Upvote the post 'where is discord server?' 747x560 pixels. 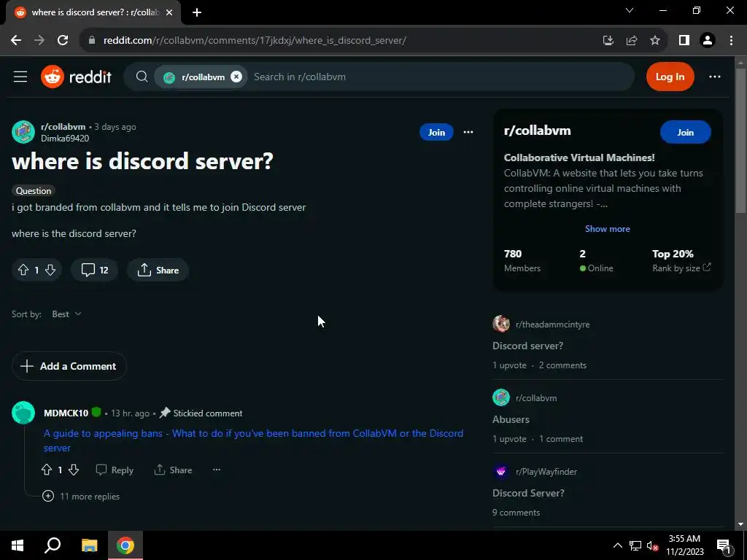coord(23,270)
